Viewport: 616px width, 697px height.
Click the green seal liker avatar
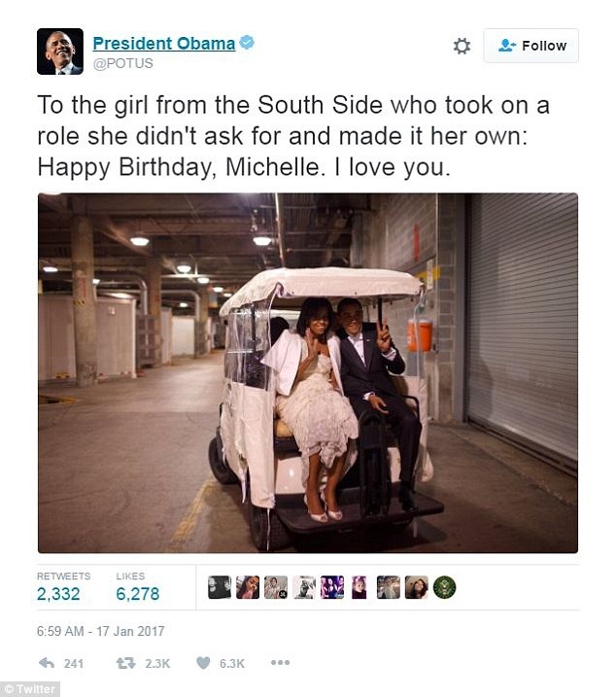[444, 587]
